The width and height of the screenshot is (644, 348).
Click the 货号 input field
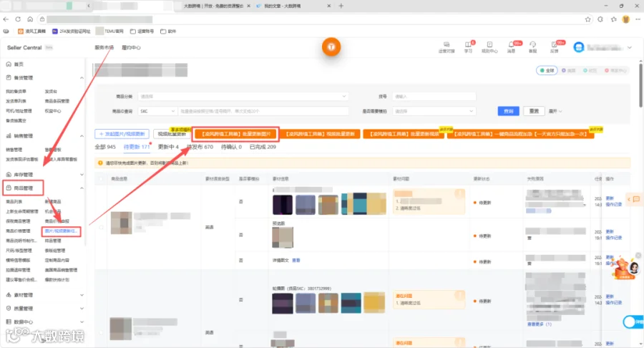[x=434, y=97]
